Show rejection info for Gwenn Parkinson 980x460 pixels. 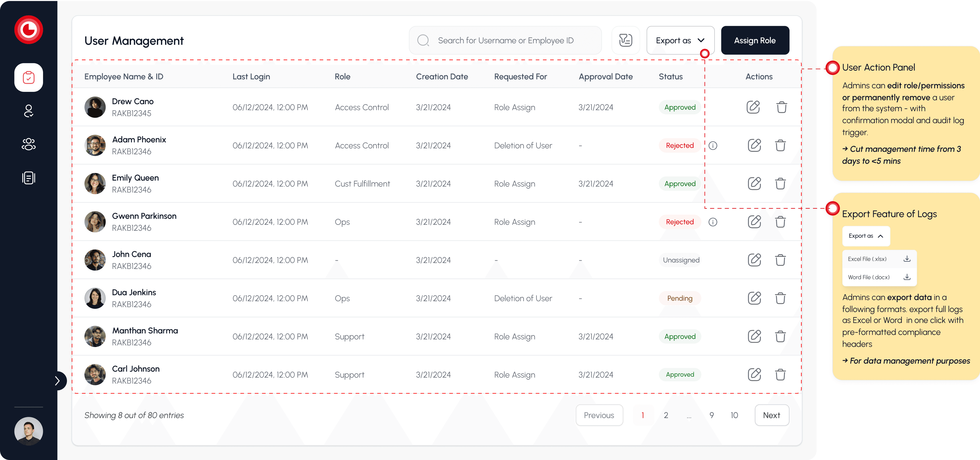pos(713,222)
